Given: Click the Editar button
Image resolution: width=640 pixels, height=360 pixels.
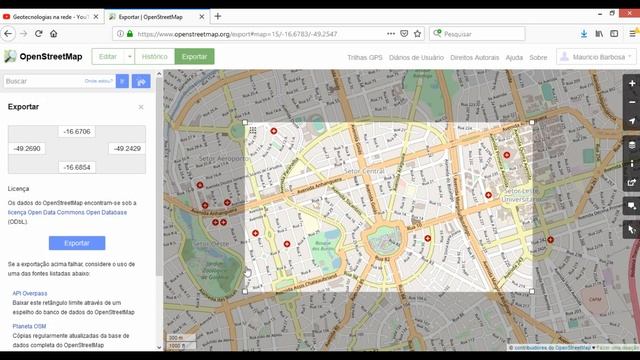Looking at the screenshot, I should coord(108,56).
